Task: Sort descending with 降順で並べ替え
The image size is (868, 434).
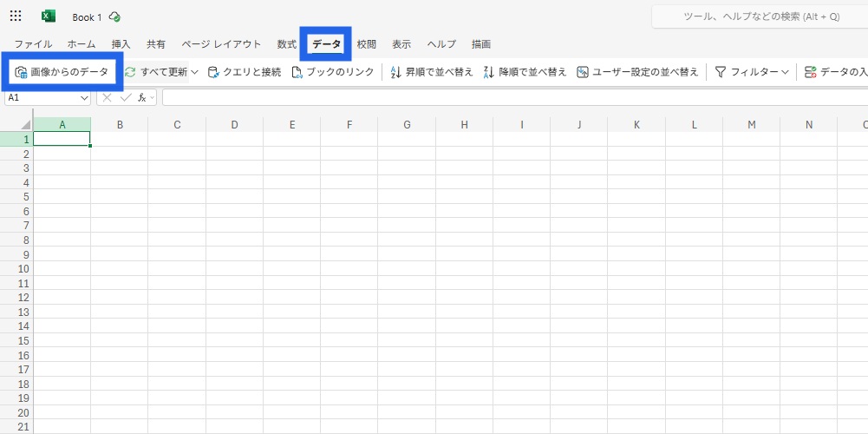Action: 525,72
